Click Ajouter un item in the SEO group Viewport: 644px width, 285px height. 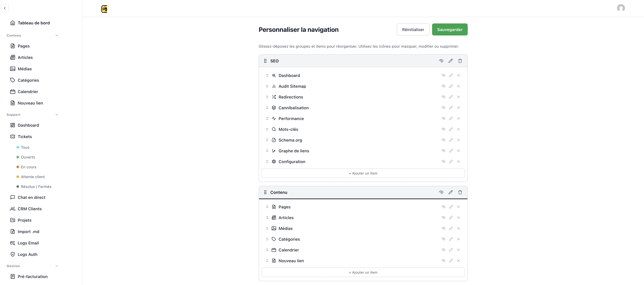pyautogui.click(x=363, y=173)
